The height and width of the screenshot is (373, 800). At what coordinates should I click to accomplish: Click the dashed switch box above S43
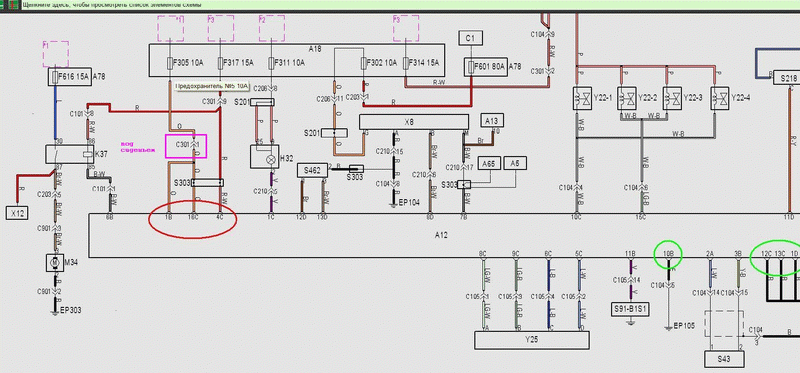coord(723,324)
